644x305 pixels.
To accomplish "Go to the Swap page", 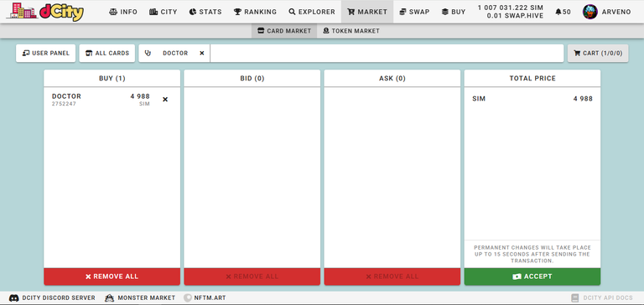I will pos(414,12).
